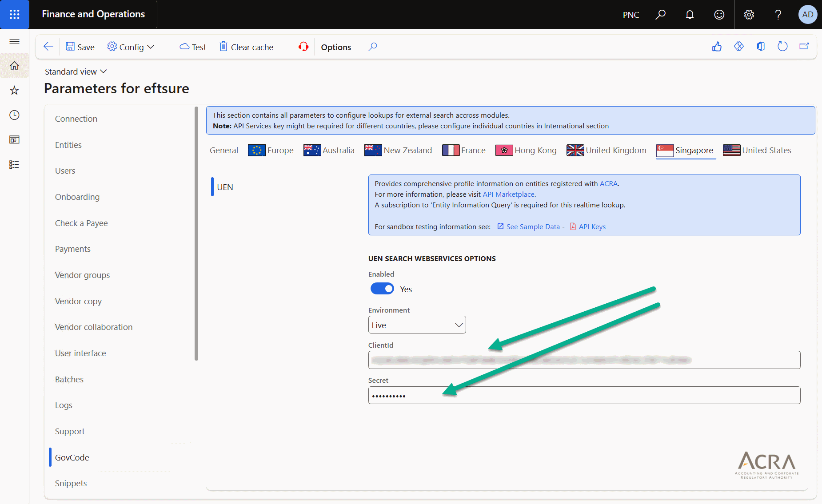This screenshot has height=504, width=822.
Task: Switch to the United States tab
Action: click(757, 151)
